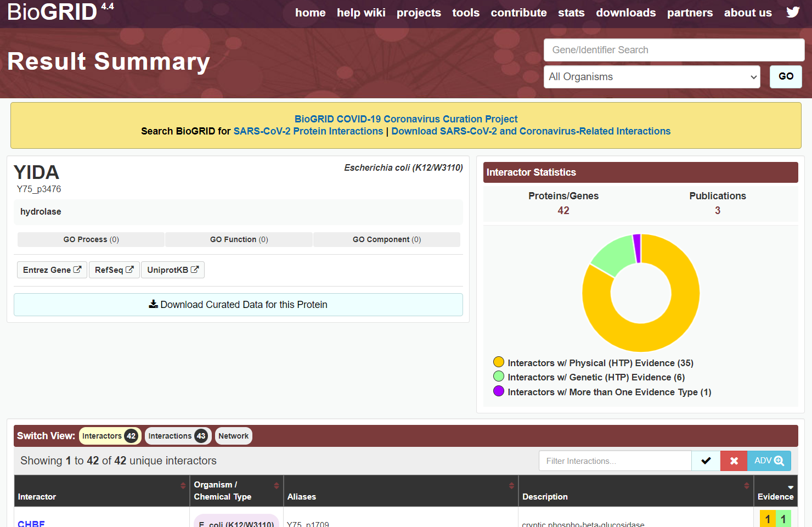Open projects menu item
The width and height of the screenshot is (812, 527).
coord(419,13)
